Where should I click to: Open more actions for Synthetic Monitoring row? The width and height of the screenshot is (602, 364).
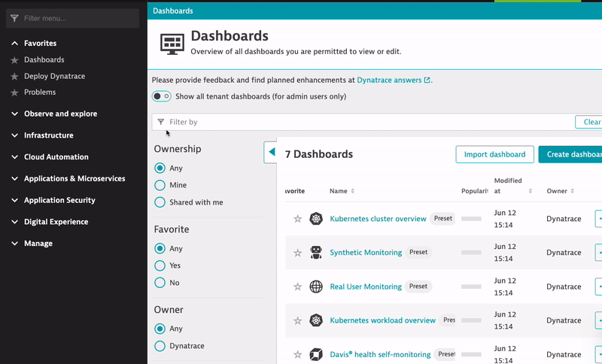[598, 253]
